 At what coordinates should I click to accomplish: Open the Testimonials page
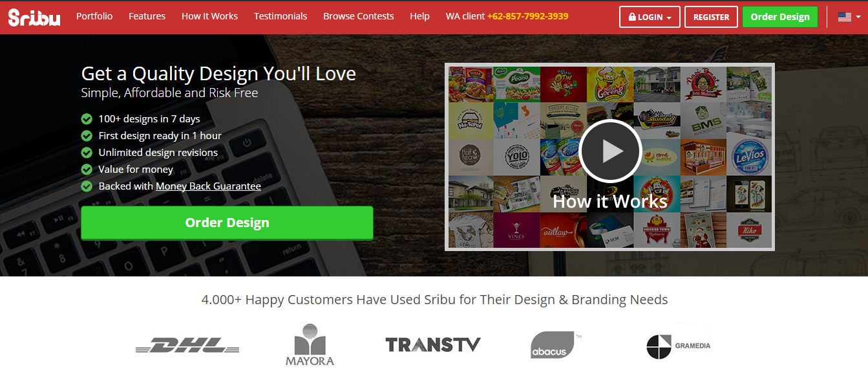[281, 16]
